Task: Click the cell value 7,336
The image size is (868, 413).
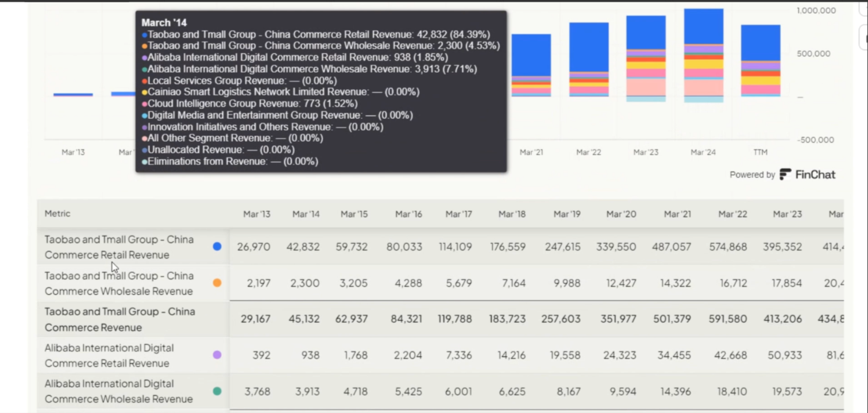Action: [x=458, y=356]
